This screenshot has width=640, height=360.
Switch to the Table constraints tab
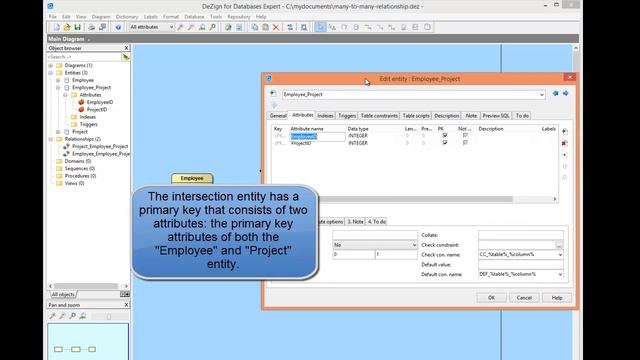(379, 116)
